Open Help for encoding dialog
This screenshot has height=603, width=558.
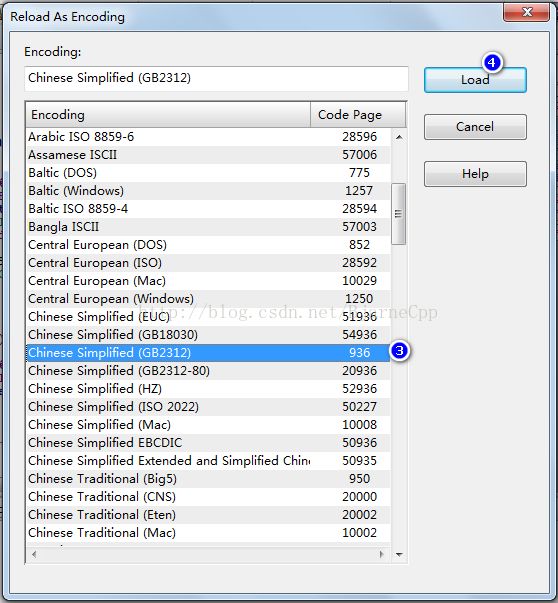point(475,174)
